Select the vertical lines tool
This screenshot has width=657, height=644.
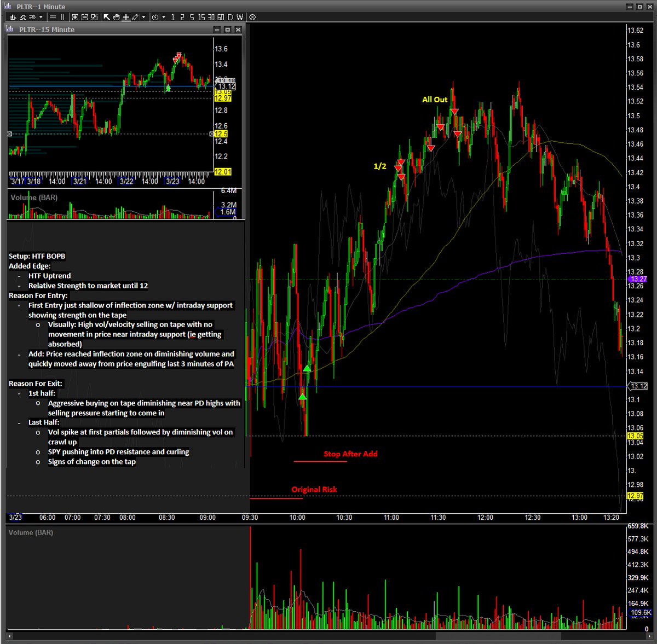click(63, 17)
